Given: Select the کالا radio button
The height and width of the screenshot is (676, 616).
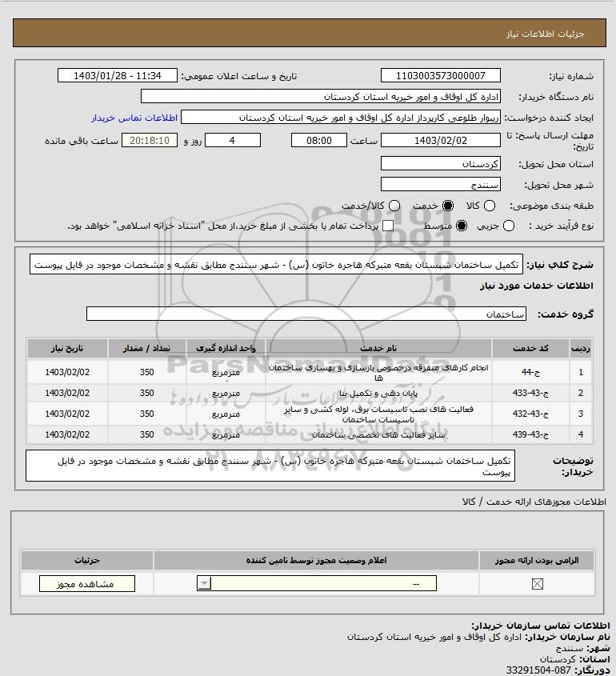Looking at the screenshot, I should 490,206.
